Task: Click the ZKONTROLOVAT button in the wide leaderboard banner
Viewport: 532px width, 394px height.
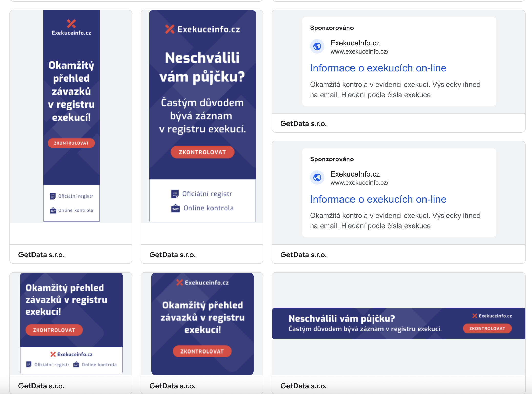Action: 487,328
